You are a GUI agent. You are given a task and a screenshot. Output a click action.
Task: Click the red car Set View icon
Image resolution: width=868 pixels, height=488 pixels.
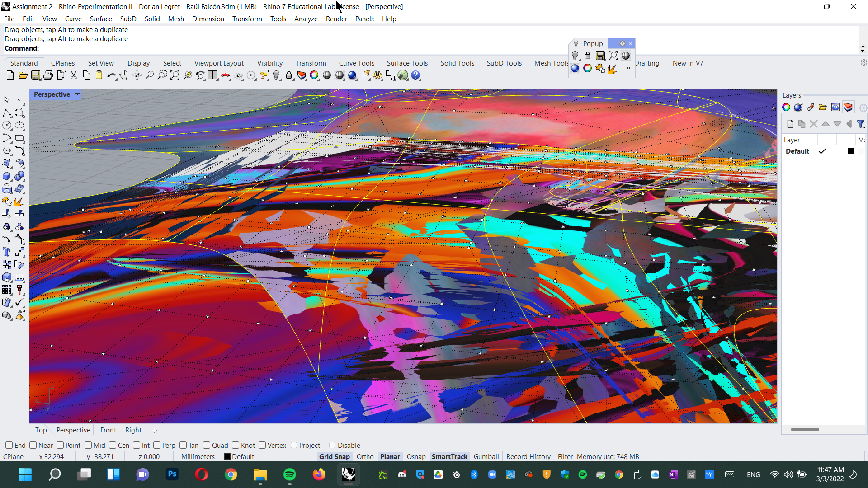tap(225, 75)
